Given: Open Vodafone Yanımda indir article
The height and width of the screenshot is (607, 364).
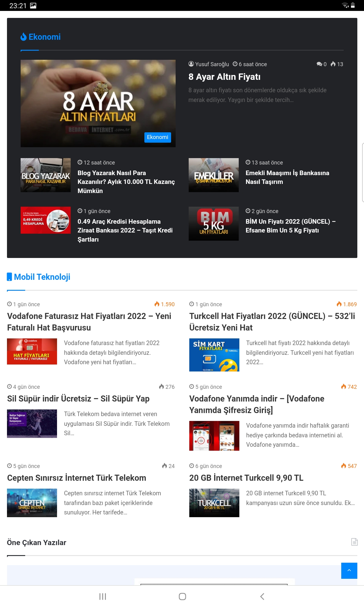Looking at the screenshot, I should tap(257, 404).
